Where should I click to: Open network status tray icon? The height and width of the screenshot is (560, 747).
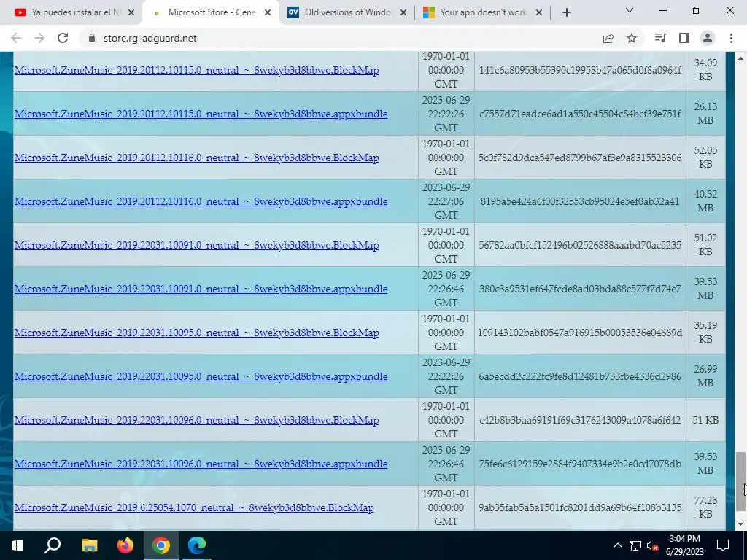(635, 545)
